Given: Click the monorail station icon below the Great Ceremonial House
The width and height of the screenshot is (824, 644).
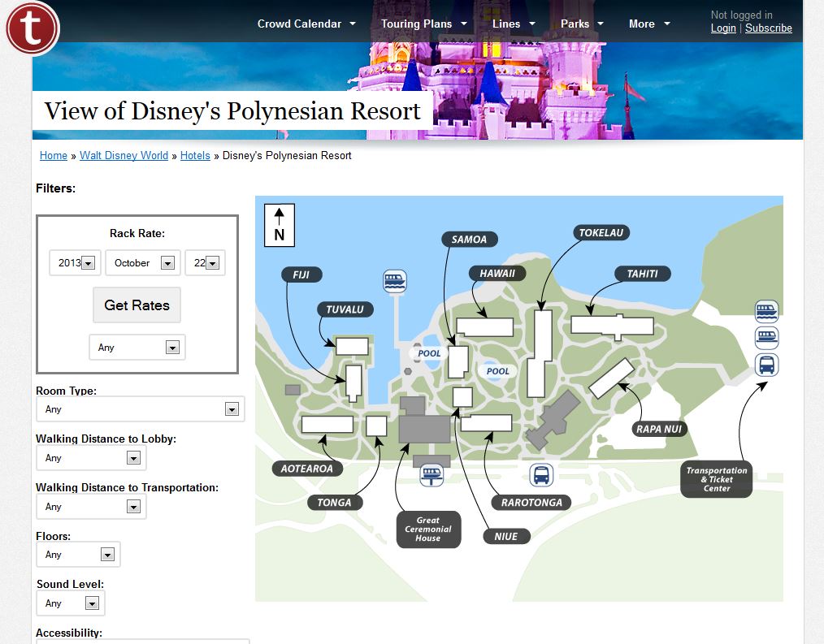Looking at the screenshot, I should (x=432, y=475).
